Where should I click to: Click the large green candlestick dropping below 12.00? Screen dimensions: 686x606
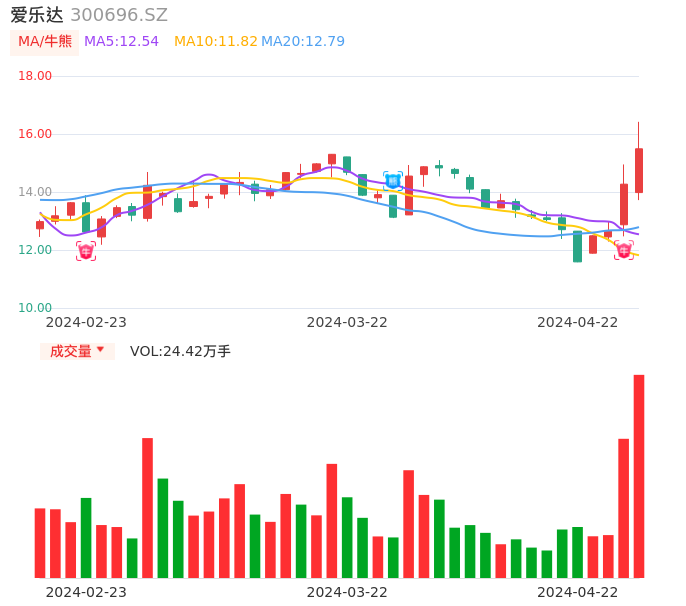pos(577,246)
